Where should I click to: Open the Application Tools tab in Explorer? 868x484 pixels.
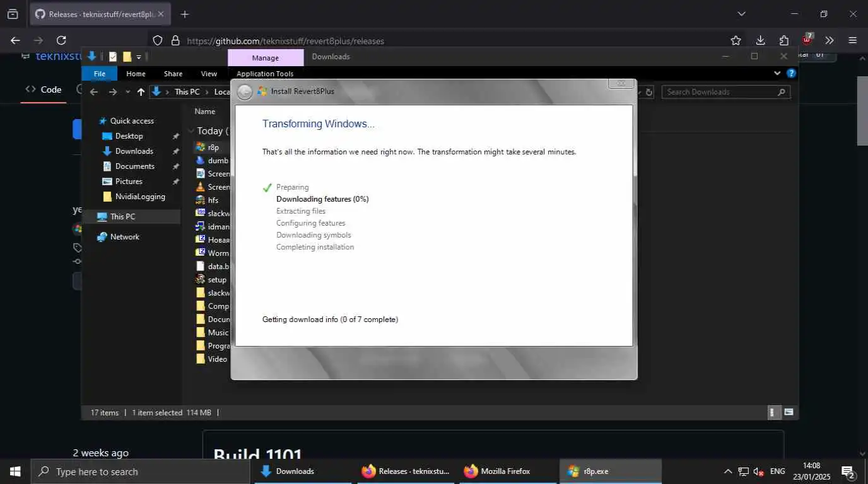(265, 74)
